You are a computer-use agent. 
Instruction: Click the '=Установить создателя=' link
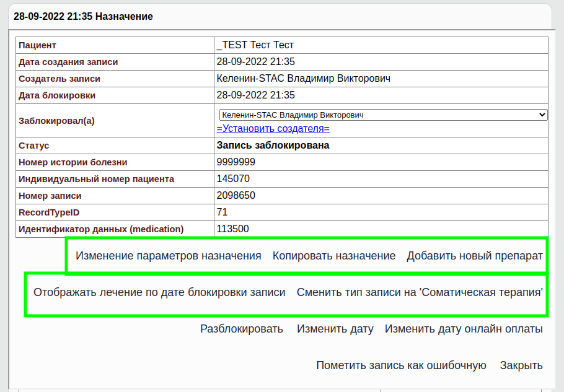coord(273,129)
